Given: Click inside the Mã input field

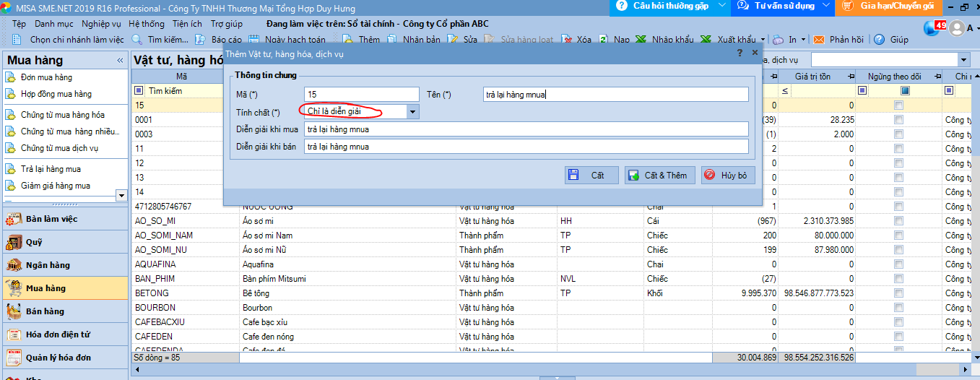Looking at the screenshot, I should 362,94.
